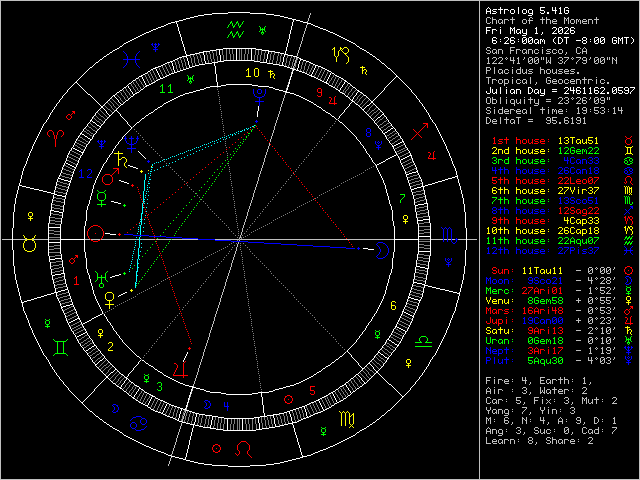The width and height of the screenshot is (640, 480).
Task: Click the large yellow Saturn glyph in the wheel
Action: tap(121, 160)
